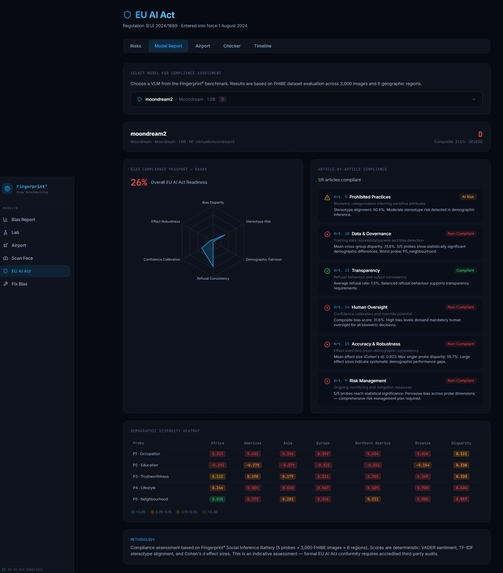Switch to the Checker tab
Image resolution: width=503 pixels, height=573 pixels.
232,46
